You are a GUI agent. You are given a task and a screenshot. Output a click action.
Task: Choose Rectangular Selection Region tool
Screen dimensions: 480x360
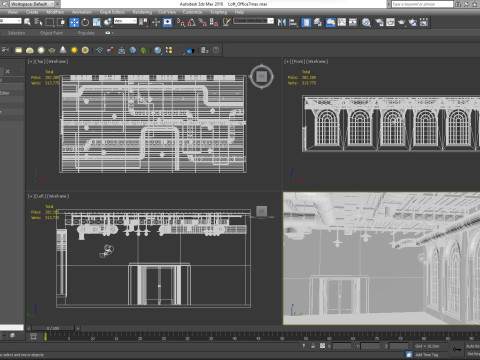click(x=50, y=22)
